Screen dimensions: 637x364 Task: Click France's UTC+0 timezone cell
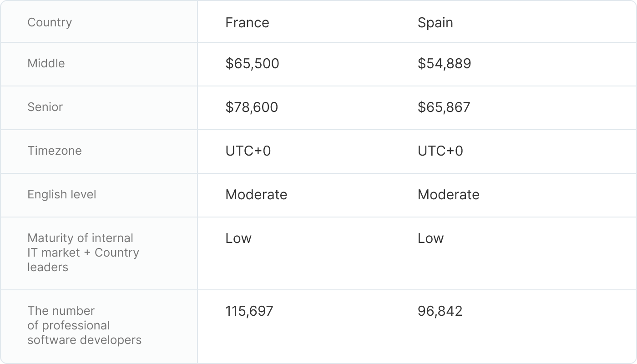[x=248, y=151]
